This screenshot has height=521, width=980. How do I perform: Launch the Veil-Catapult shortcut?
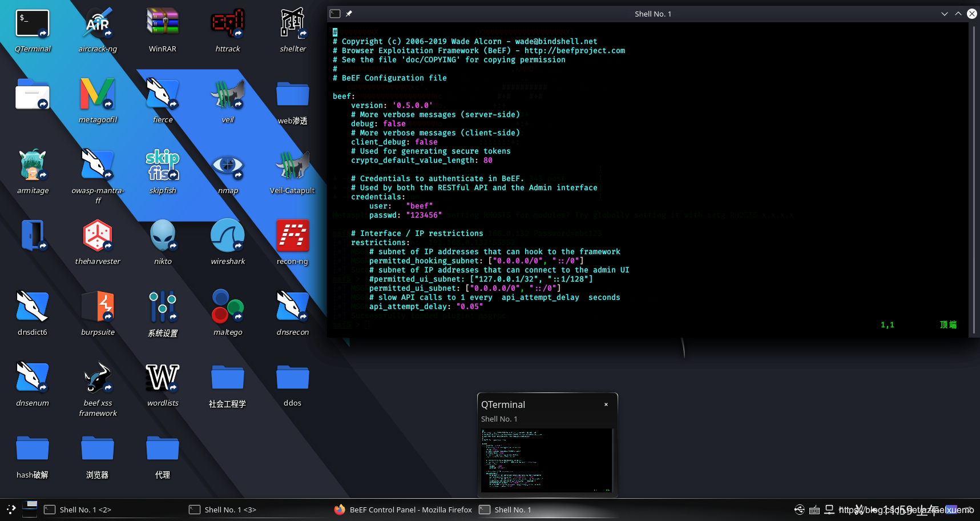coord(293,172)
